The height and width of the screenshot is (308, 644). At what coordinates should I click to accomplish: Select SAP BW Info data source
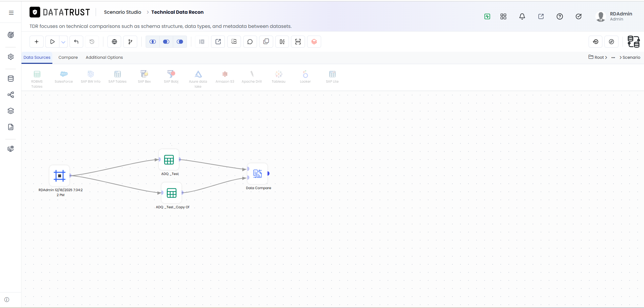[x=91, y=77]
